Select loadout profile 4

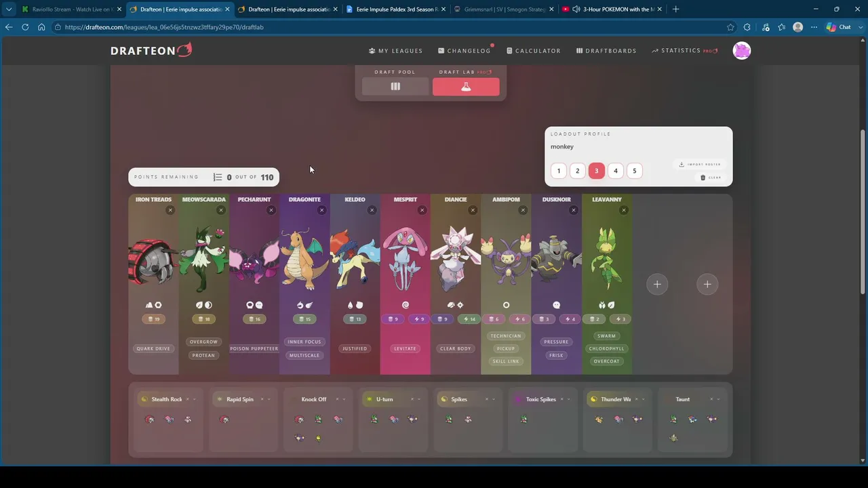[616, 171]
